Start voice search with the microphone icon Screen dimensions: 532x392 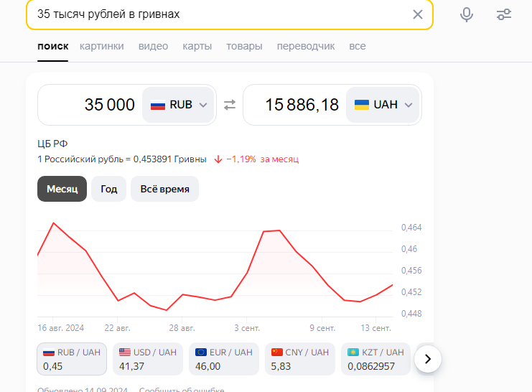coord(467,14)
